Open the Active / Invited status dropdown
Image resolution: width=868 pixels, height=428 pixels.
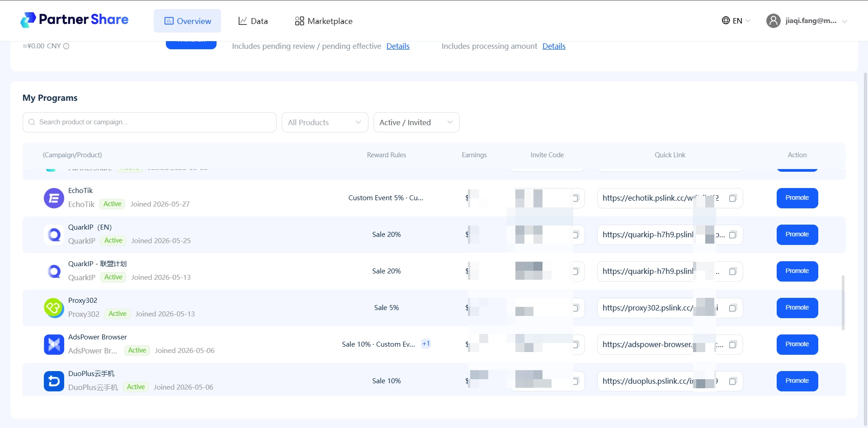click(416, 122)
